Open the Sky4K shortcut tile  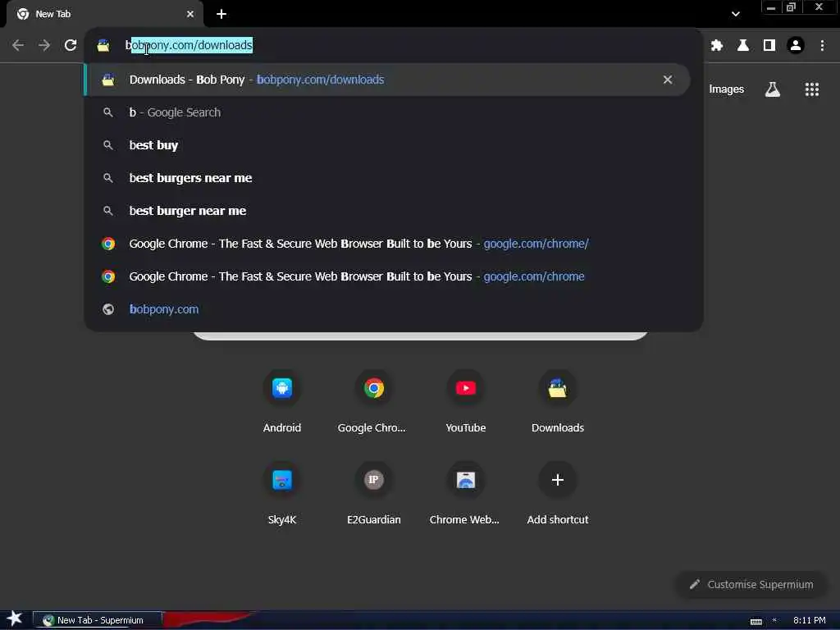coord(282,492)
